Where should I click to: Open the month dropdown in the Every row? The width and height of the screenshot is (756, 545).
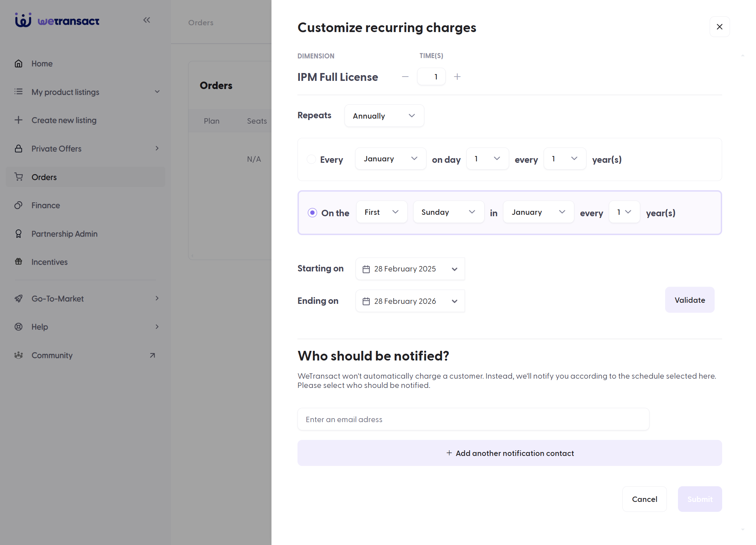coord(390,159)
